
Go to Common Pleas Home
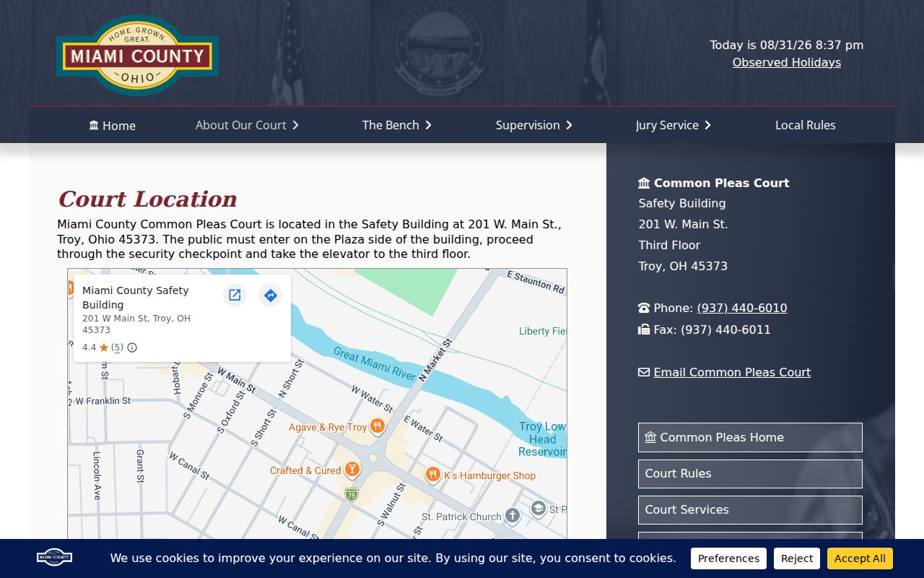click(x=750, y=437)
